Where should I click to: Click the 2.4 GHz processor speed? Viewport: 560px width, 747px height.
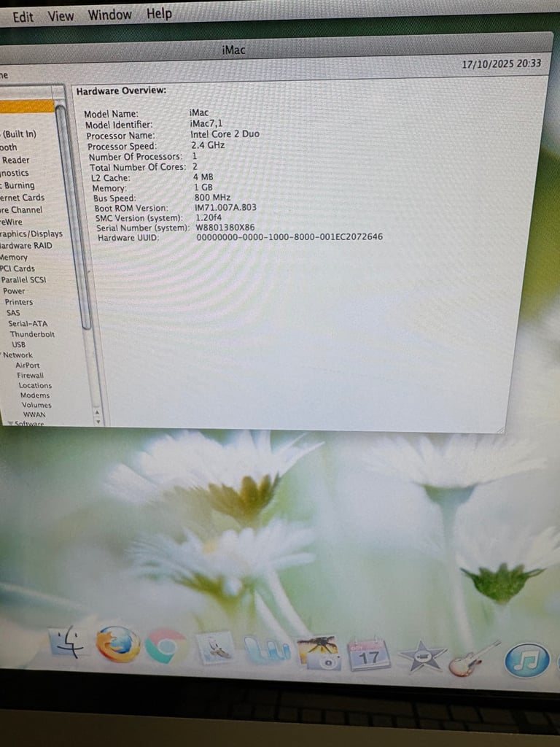[x=208, y=145]
